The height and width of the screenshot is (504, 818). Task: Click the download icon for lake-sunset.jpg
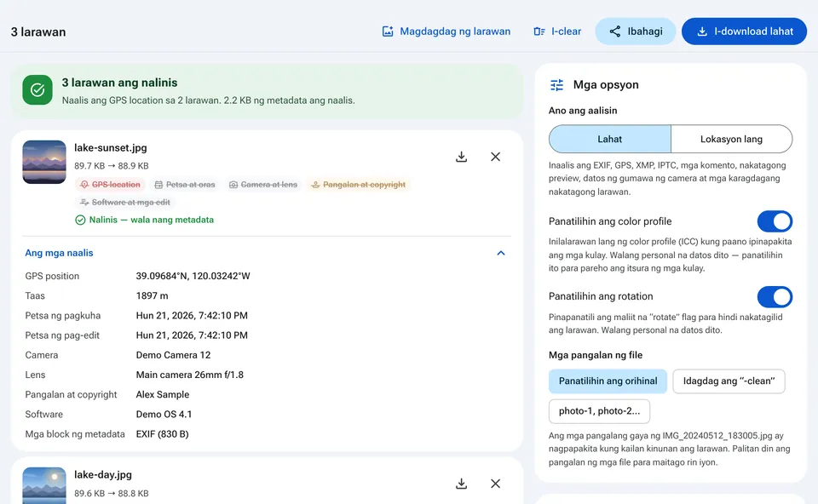(461, 157)
